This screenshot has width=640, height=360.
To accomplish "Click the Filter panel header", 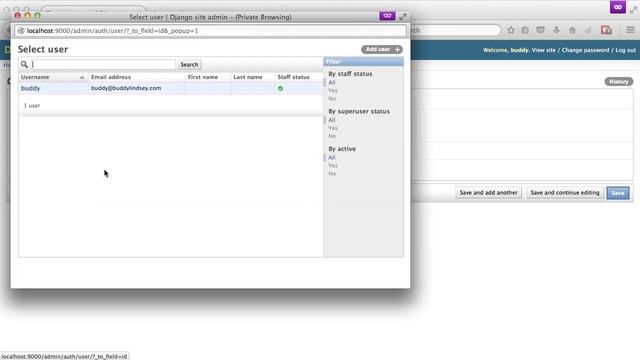I will point(363,62).
